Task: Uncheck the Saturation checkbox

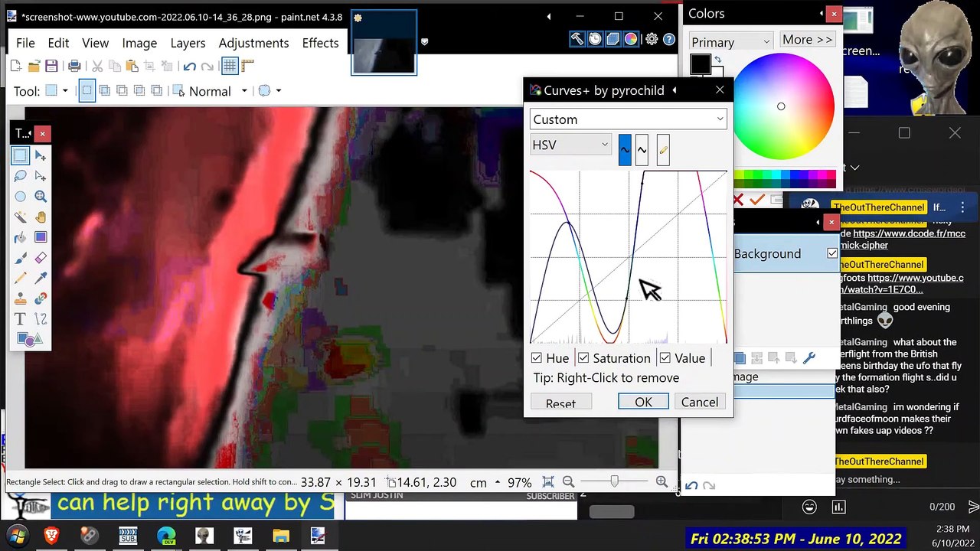Action: tap(583, 358)
